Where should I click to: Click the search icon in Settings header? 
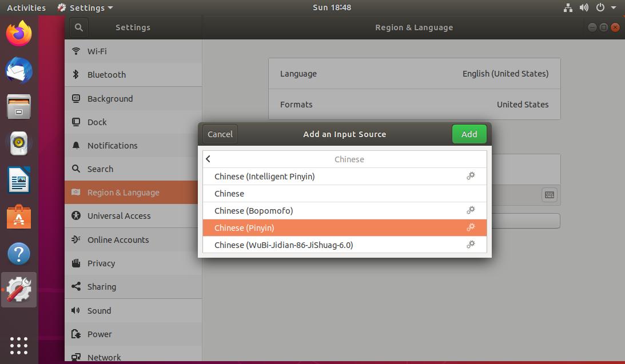coord(78,27)
